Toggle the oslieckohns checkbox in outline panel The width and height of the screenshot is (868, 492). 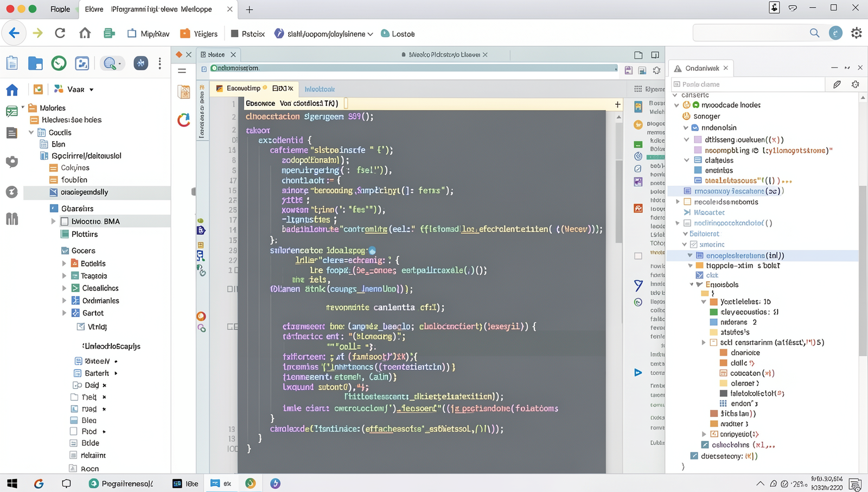coord(705,445)
